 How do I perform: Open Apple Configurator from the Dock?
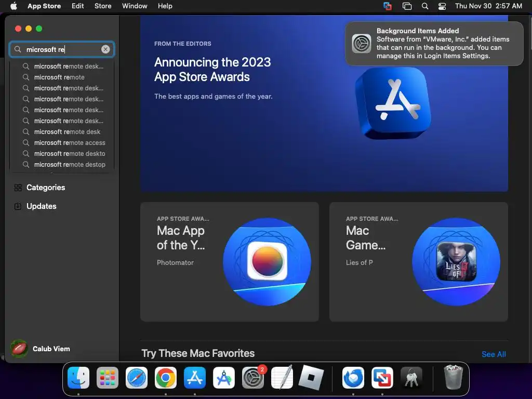pos(224,378)
